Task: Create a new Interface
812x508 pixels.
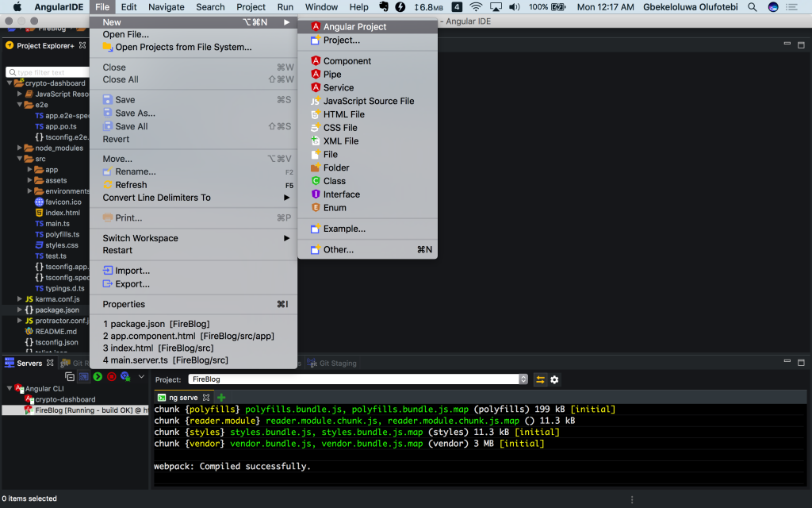Action: point(367,194)
